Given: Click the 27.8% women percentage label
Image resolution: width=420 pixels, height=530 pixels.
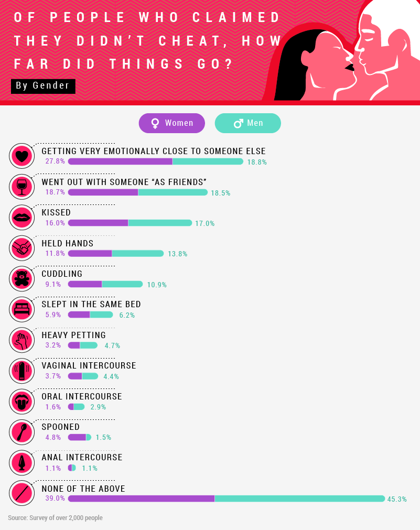Looking at the screenshot, I should [x=55, y=161].
